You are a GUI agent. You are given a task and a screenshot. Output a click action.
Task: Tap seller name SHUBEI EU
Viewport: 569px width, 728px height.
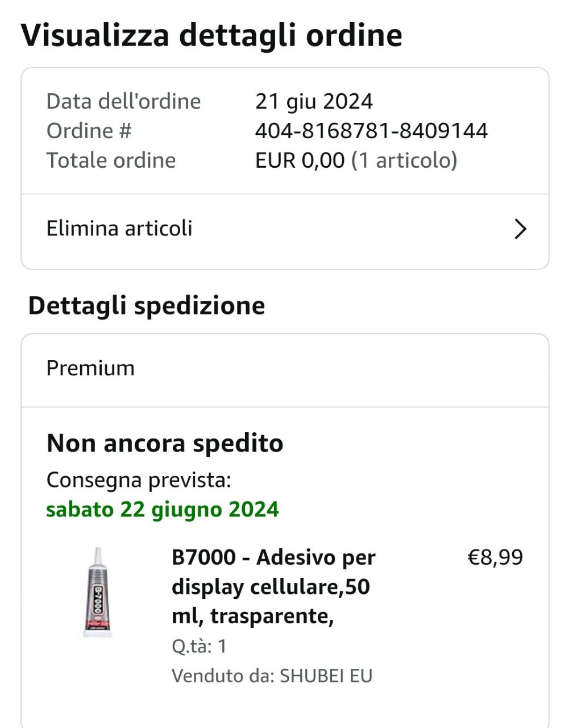pos(326,676)
